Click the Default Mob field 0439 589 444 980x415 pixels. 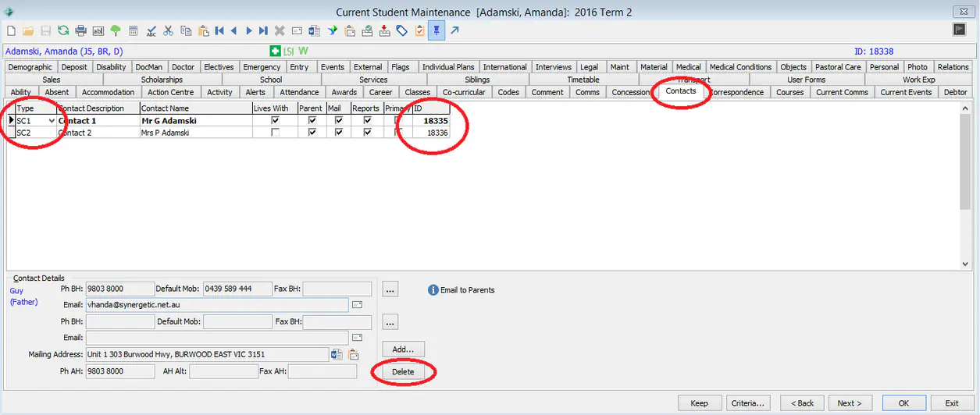[237, 289]
